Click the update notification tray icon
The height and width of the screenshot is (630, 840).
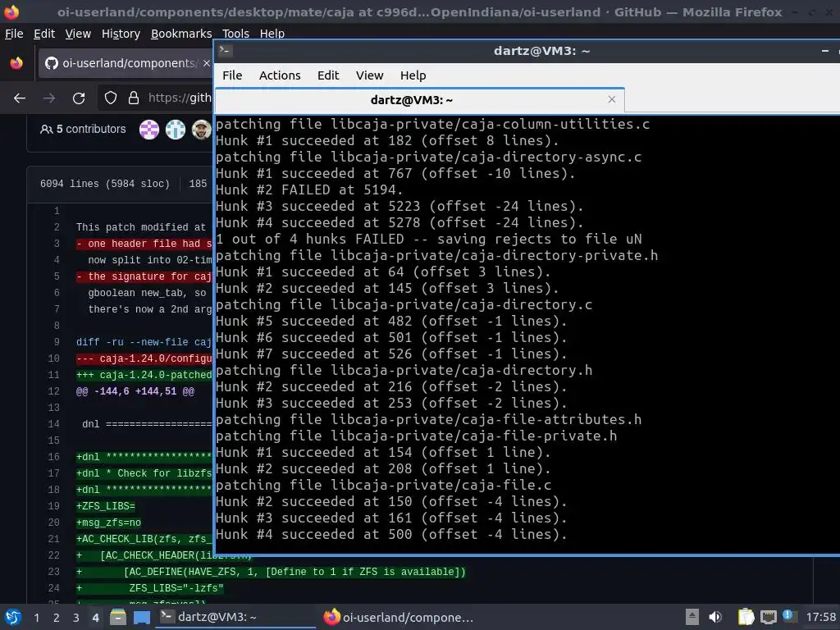(789, 616)
